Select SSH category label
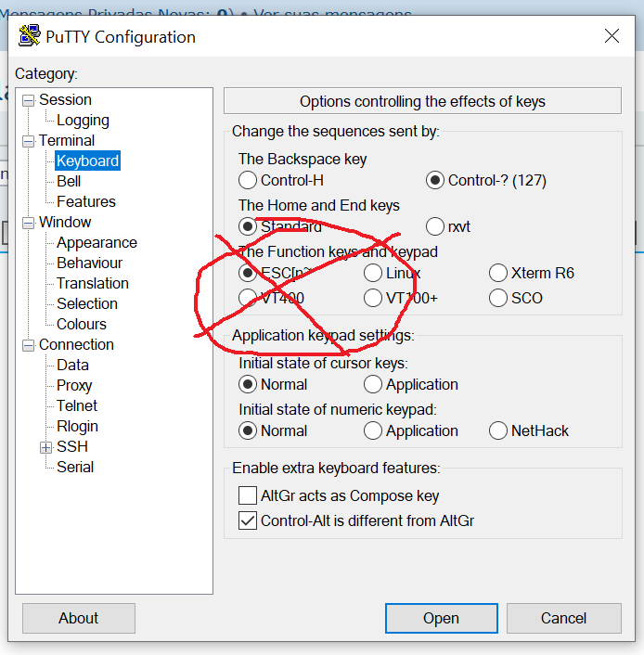Image resolution: width=644 pixels, height=655 pixels. pyautogui.click(x=72, y=447)
